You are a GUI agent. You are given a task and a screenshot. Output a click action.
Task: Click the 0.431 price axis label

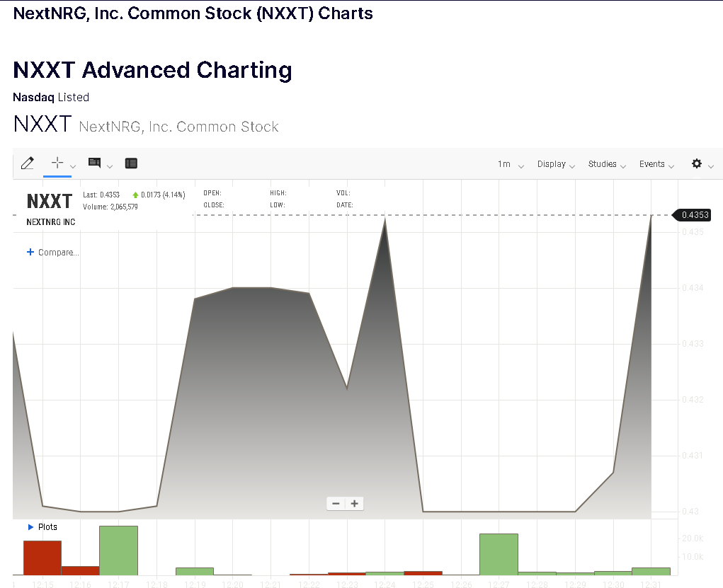(x=693, y=456)
